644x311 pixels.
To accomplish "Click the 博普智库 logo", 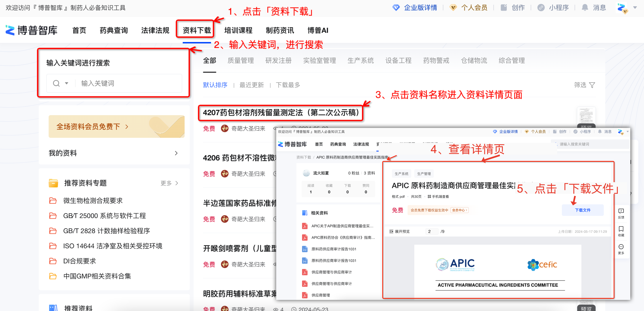I will 32,30.
